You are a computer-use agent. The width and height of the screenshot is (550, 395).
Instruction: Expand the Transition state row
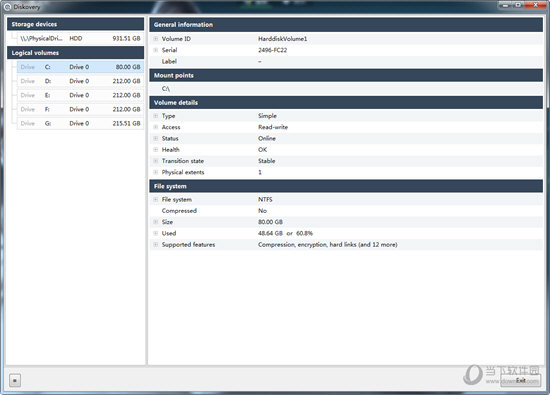point(156,161)
